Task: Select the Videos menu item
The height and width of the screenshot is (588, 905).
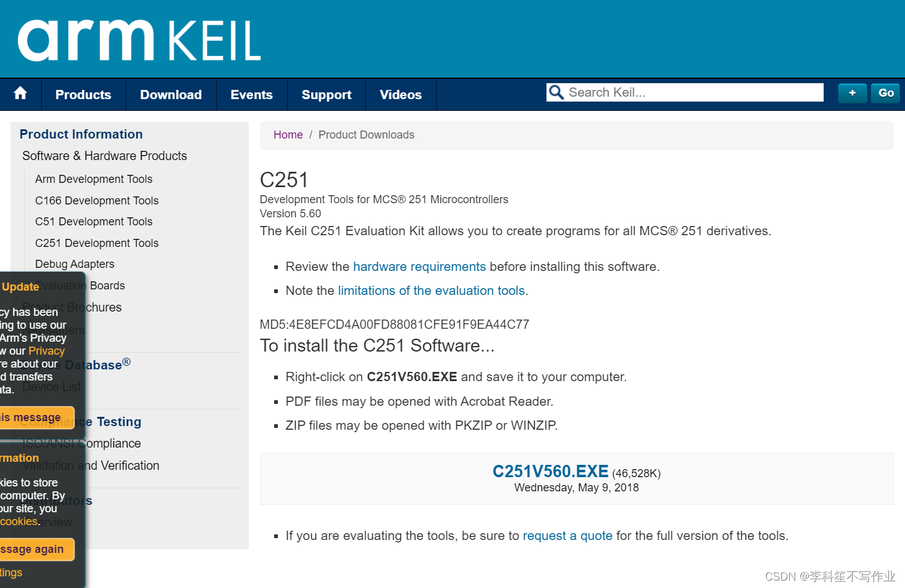Action: click(x=400, y=95)
